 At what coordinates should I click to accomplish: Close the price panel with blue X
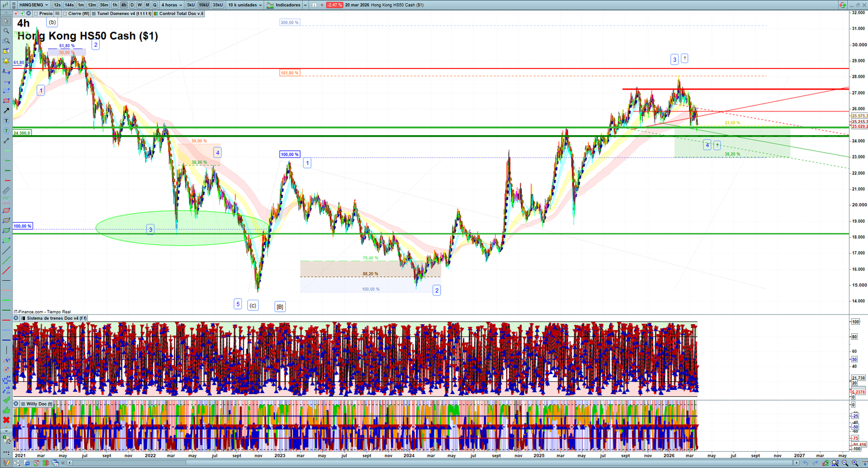tap(28, 14)
